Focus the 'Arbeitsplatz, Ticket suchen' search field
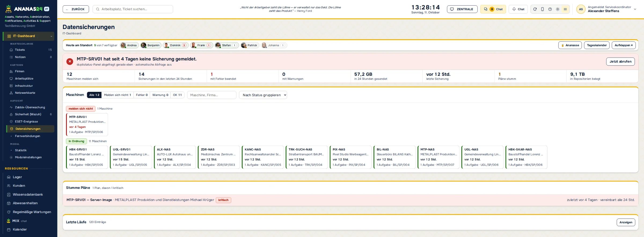The width and height of the screenshot is (644, 237). pyautogui.click(x=133, y=9)
